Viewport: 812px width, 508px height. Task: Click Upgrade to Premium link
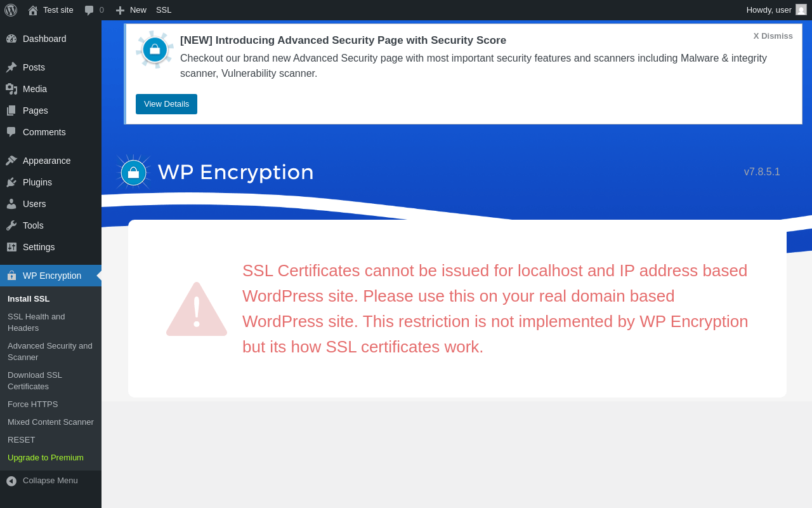pos(46,458)
